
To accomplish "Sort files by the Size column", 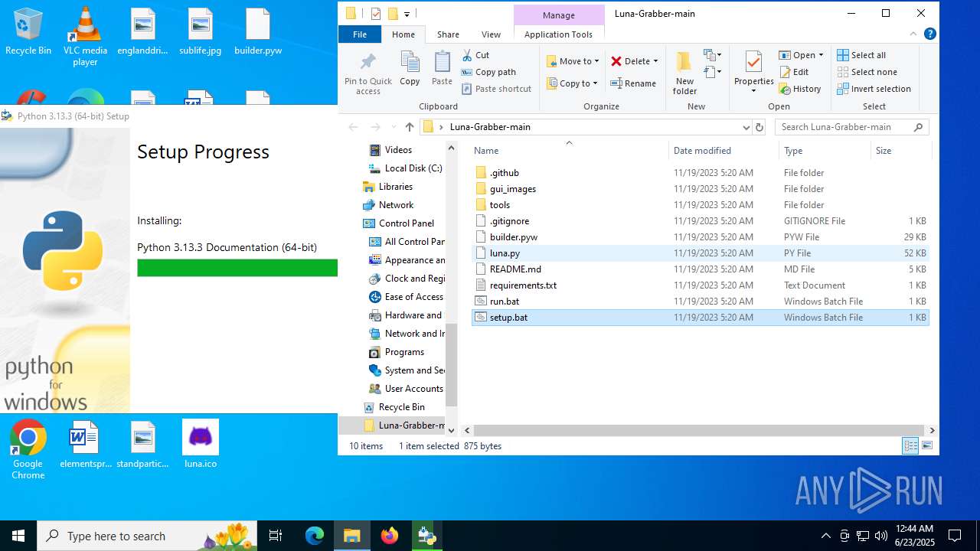I will (x=900, y=151).
